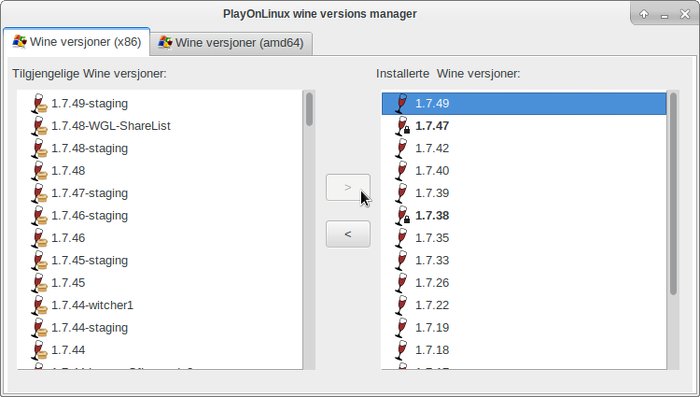Click the up-arrow window title bar button
Screen dimensions: 700x397
644,14
